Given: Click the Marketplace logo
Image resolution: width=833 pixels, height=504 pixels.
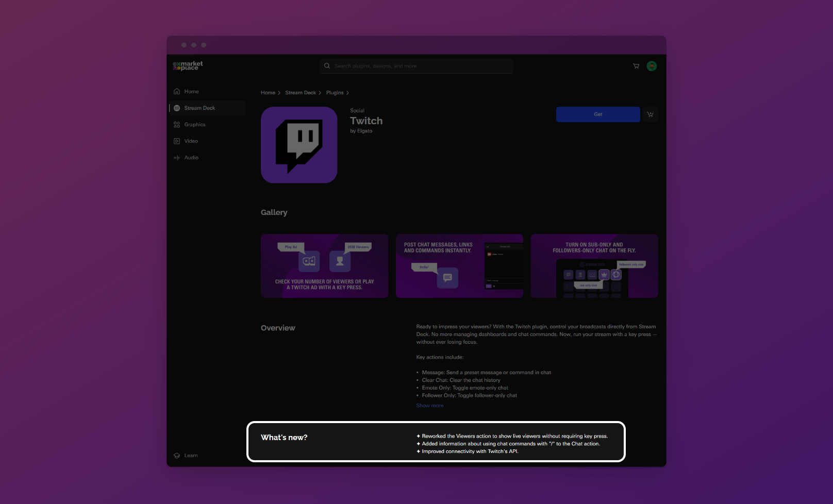Looking at the screenshot, I should (x=188, y=66).
